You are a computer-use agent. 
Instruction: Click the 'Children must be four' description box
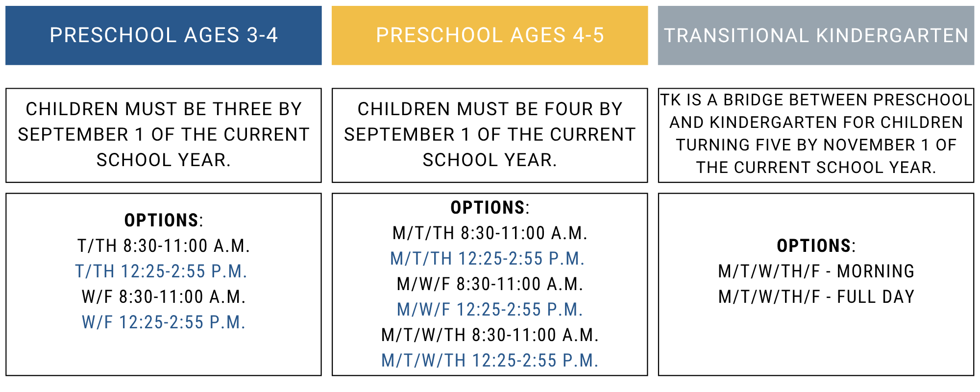(x=490, y=135)
